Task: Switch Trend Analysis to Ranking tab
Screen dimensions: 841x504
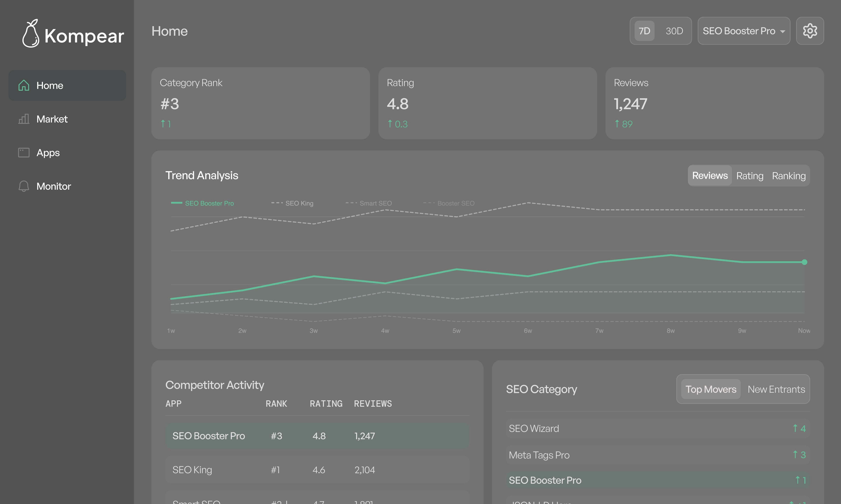Action: tap(789, 176)
